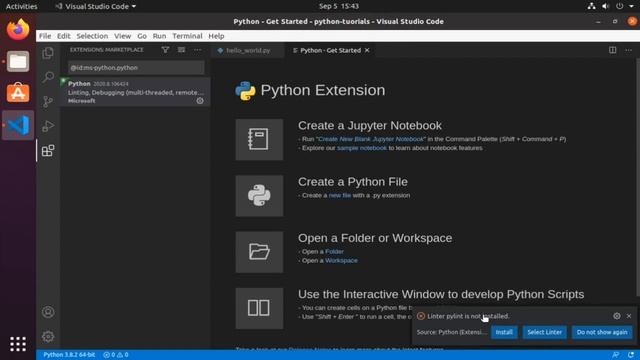Click Python Extension logo heading
The height and width of the screenshot is (360, 640).
coord(310,90)
